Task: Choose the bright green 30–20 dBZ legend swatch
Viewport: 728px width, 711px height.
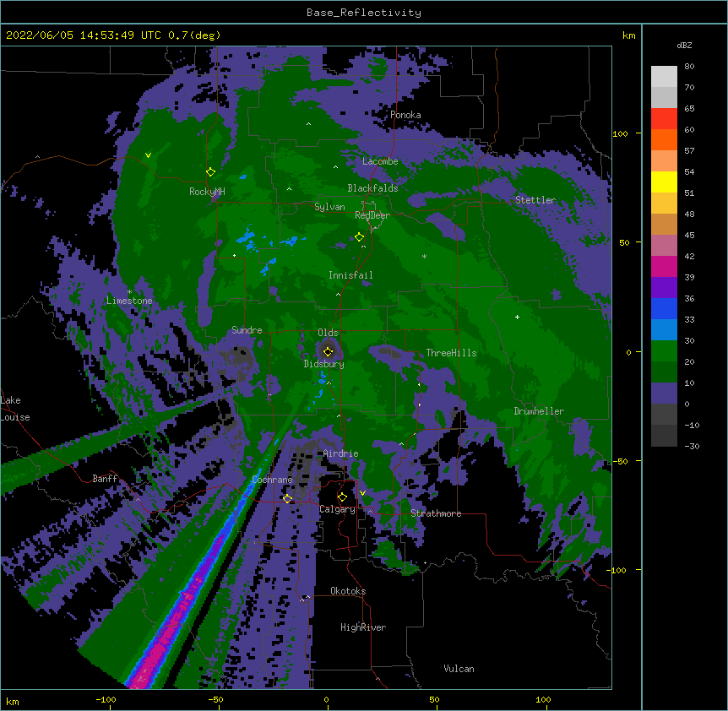Action: (664, 351)
